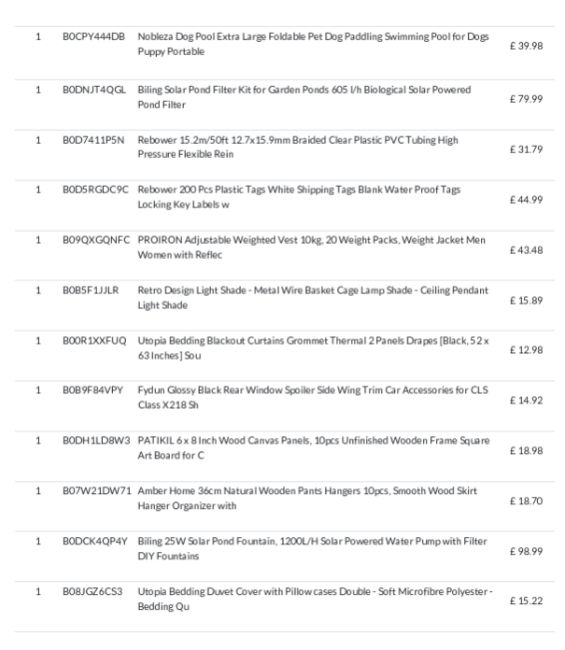Image resolution: width=565 pixels, height=650 pixels.
Task: Click the product code B0B5F1JJLR
Action: point(90,290)
